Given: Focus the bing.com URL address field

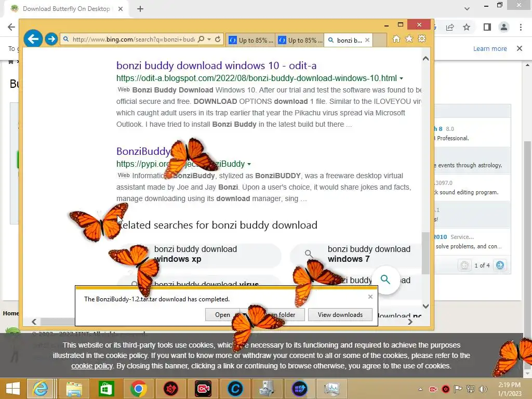Looking at the screenshot, I should pyautogui.click(x=133, y=39).
